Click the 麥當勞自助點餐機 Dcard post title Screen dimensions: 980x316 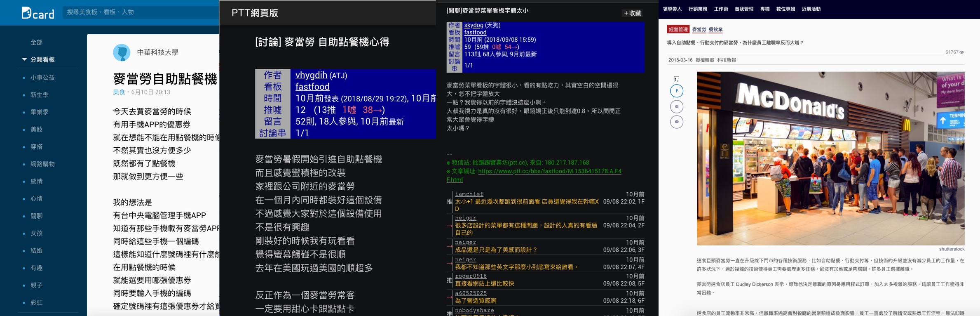165,79
